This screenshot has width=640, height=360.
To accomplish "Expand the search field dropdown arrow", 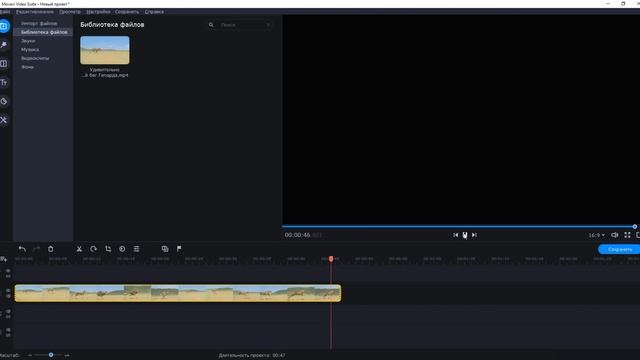I will 268,25.
